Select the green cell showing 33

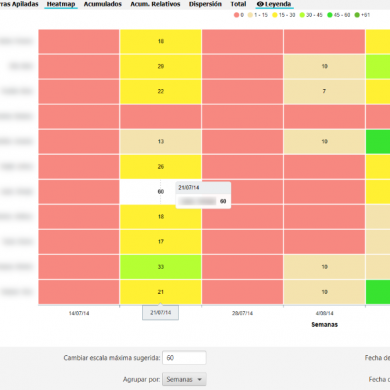pos(161,267)
